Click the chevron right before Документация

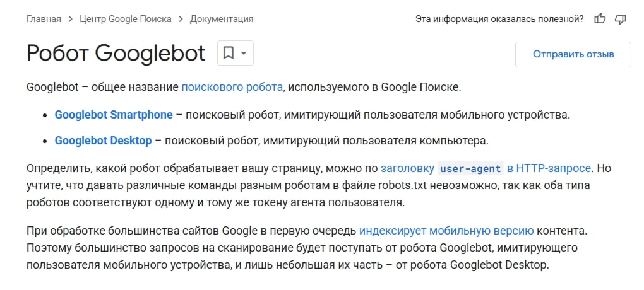[x=181, y=19]
